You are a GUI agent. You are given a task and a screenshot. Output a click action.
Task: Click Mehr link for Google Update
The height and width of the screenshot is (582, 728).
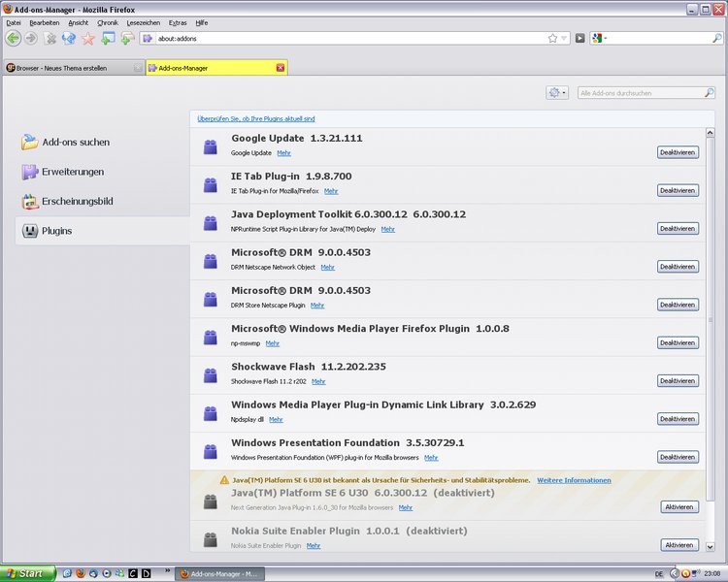click(283, 153)
